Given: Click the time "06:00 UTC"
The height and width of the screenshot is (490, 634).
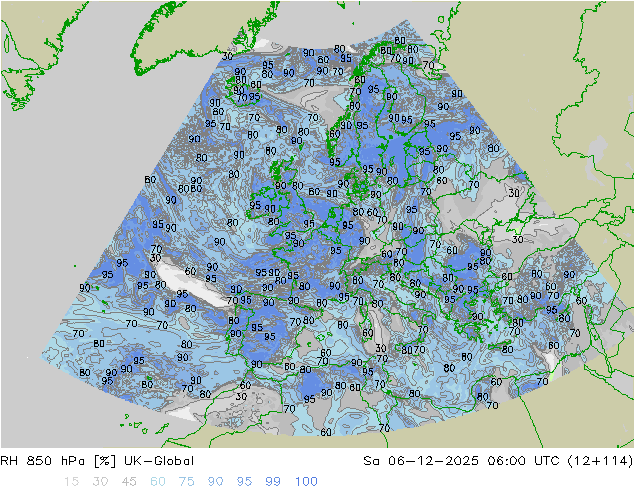Looking at the screenshot, I should [524, 461].
